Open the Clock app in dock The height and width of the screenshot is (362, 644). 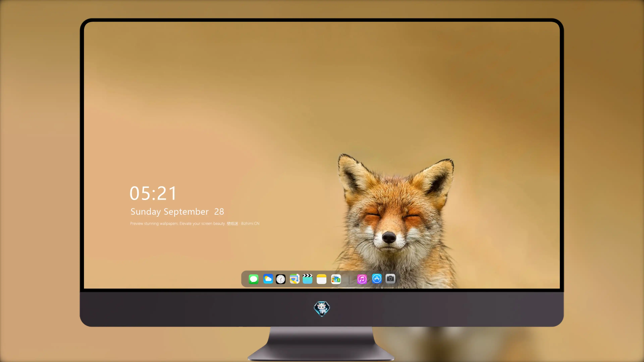[x=281, y=279]
